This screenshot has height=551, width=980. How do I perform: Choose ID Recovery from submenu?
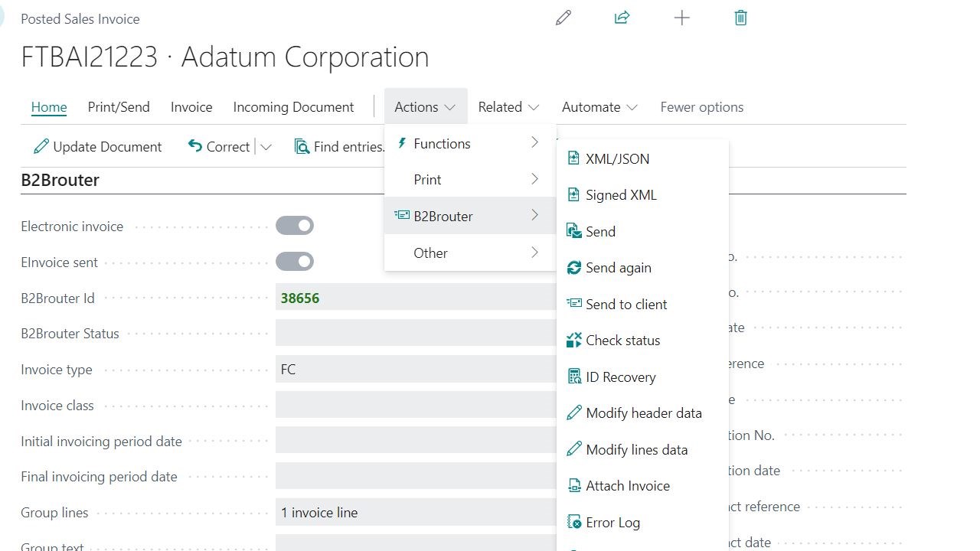pyautogui.click(x=643, y=377)
